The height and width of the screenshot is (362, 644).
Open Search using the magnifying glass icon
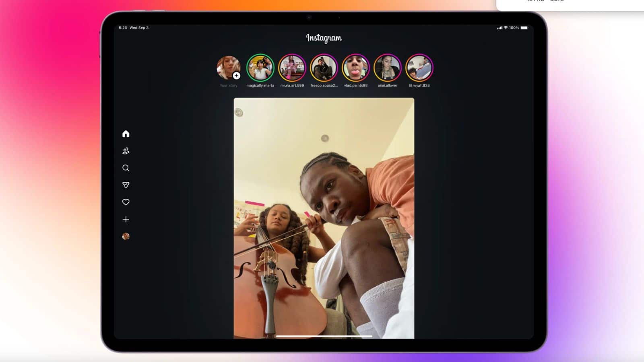pyautogui.click(x=126, y=168)
